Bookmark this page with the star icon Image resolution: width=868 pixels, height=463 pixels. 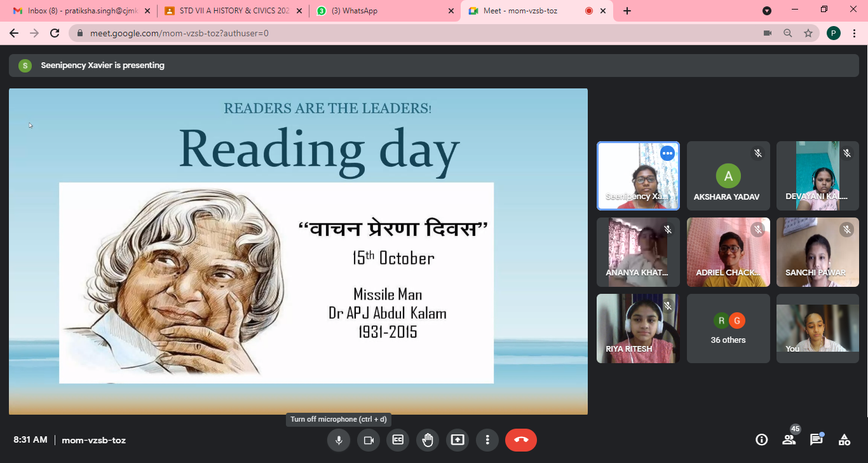(x=808, y=33)
